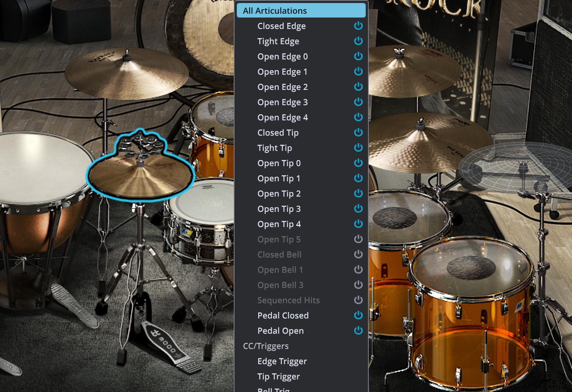Image resolution: width=572 pixels, height=392 pixels.
Task: Click power icon for Pedal Closed
Action: 358,315
